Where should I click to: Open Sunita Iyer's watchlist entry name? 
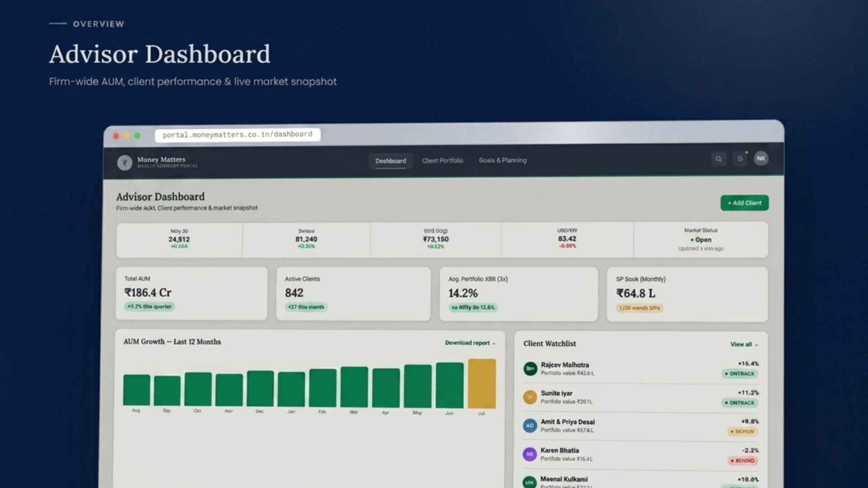click(x=557, y=393)
